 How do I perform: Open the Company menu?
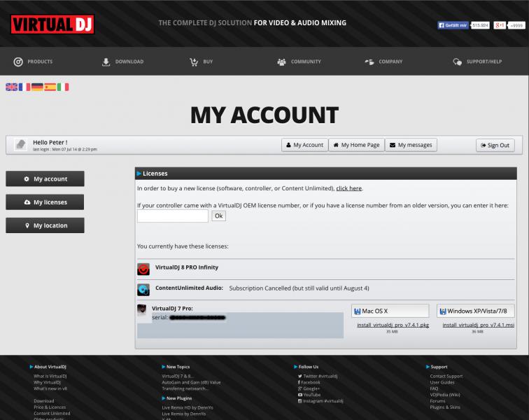(x=383, y=62)
